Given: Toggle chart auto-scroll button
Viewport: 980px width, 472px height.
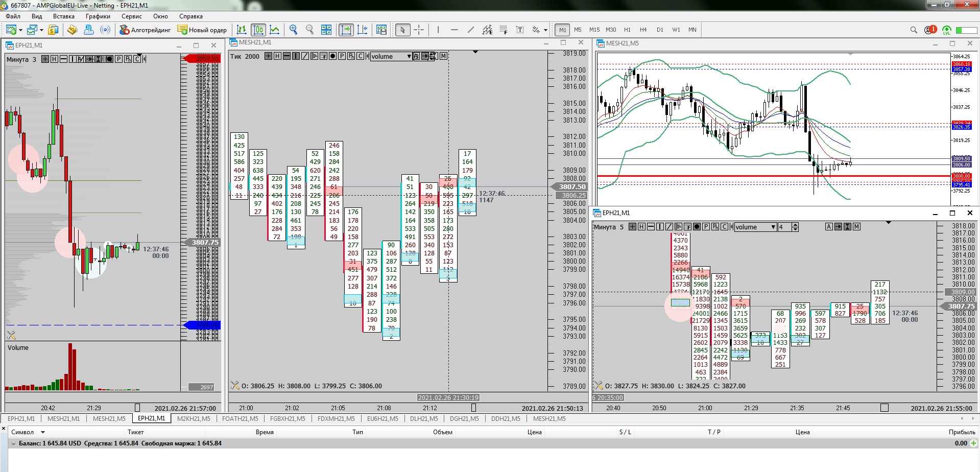Looking at the screenshot, I should click(346, 30).
